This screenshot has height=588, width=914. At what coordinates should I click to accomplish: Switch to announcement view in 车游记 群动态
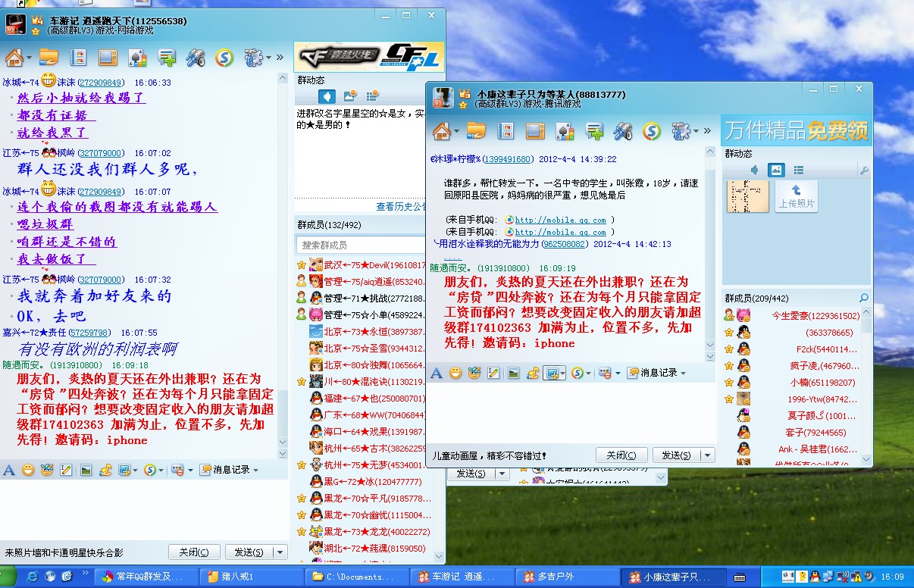coord(327,96)
